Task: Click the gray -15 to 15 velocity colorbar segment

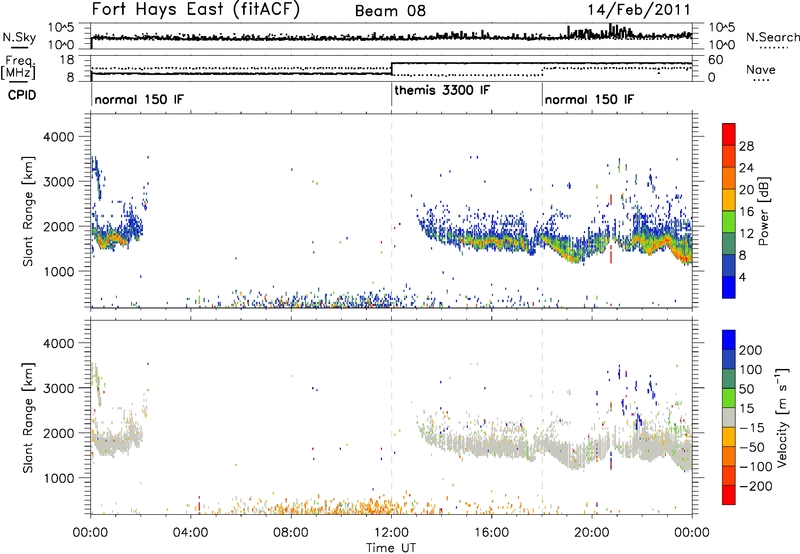Action: tap(729, 417)
